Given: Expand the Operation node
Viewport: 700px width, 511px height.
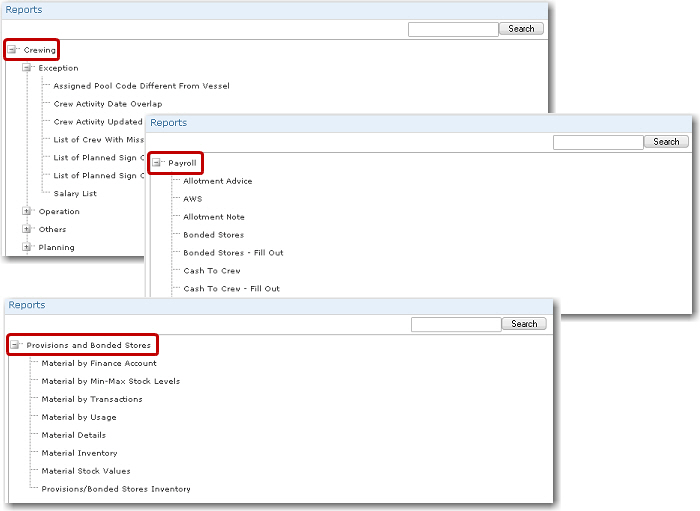Looking at the screenshot, I should 28,212.
